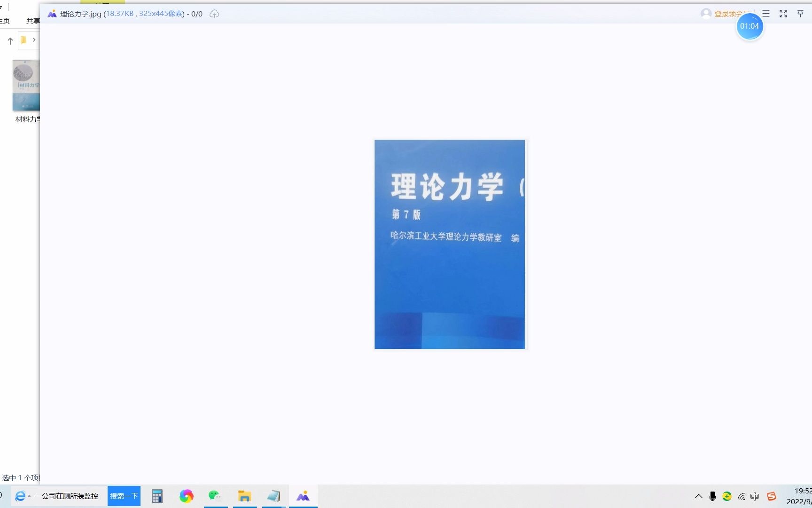Click the user avatar login icon

click(706, 14)
